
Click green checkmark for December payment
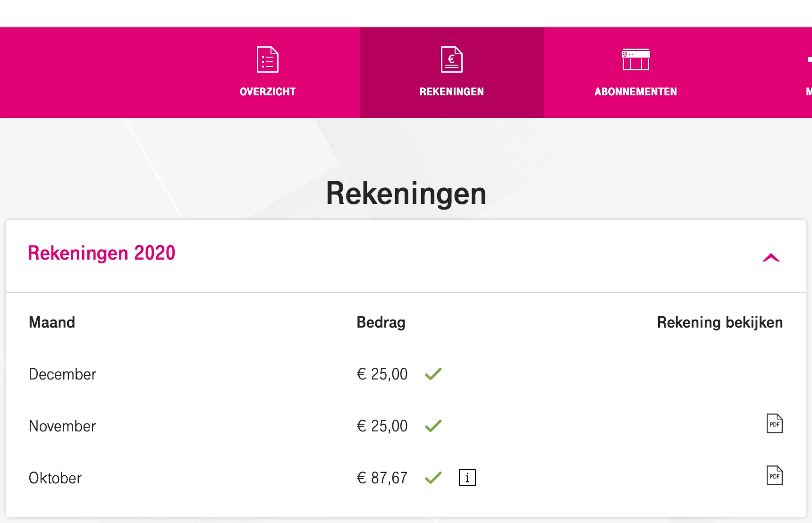click(433, 374)
